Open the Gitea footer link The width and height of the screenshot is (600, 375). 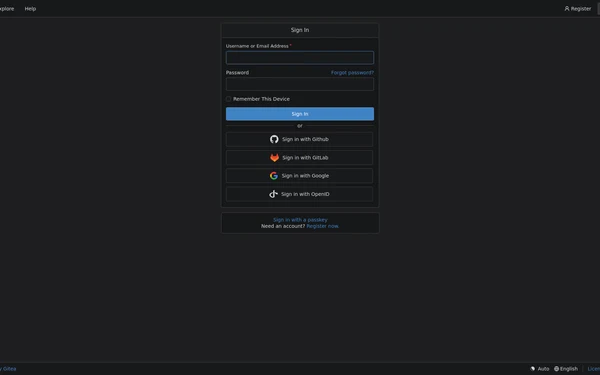8,369
